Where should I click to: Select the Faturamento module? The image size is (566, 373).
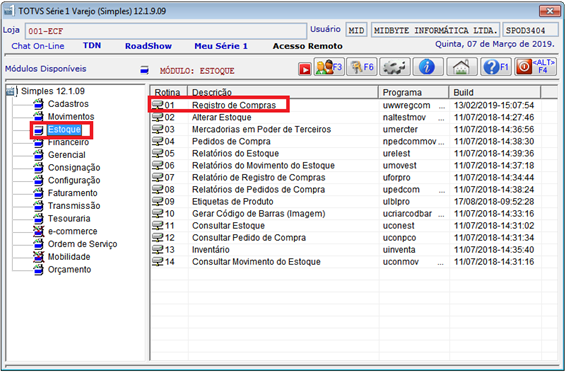click(x=73, y=193)
